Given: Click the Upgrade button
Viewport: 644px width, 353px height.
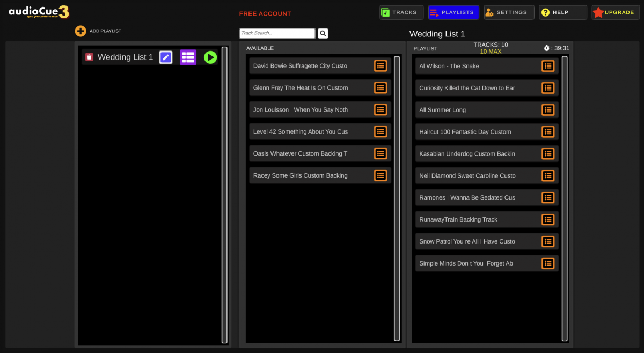Looking at the screenshot, I should [x=616, y=12].
